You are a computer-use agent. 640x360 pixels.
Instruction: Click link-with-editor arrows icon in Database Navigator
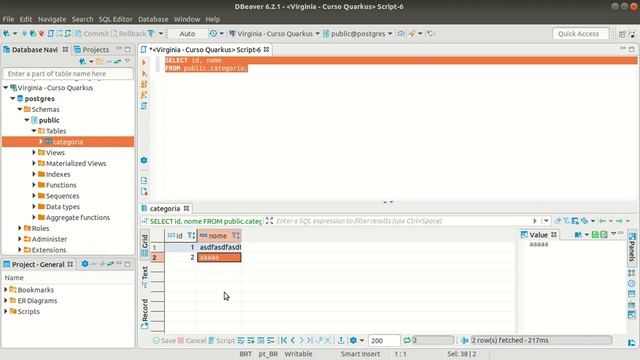pyautogui.click(x=118, y=61)
